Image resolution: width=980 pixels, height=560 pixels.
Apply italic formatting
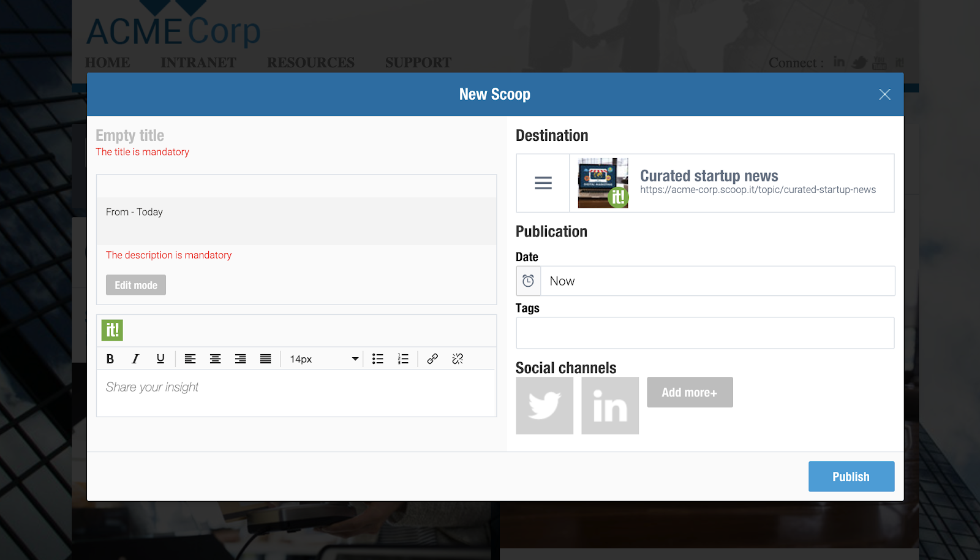(x=135, y=359)
